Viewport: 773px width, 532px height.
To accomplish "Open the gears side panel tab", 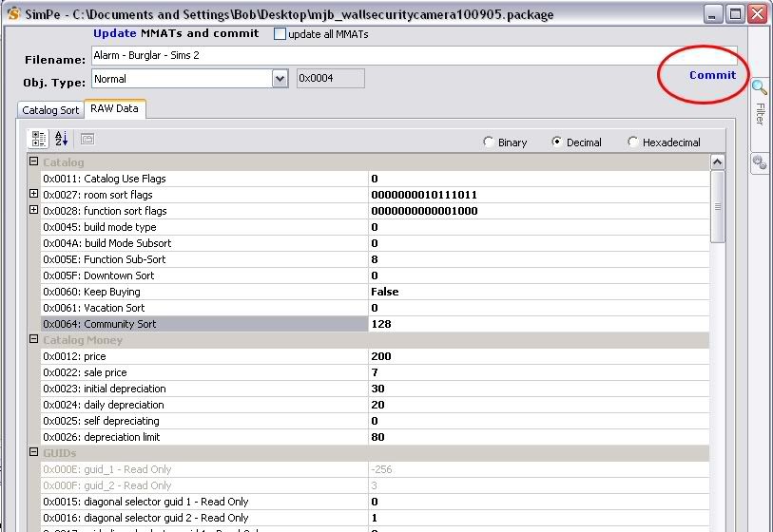I will pos(760,162).
